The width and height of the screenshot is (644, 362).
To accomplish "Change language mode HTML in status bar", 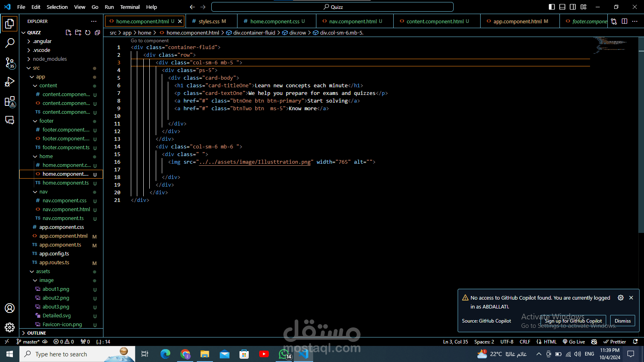I will click(550, 341).
